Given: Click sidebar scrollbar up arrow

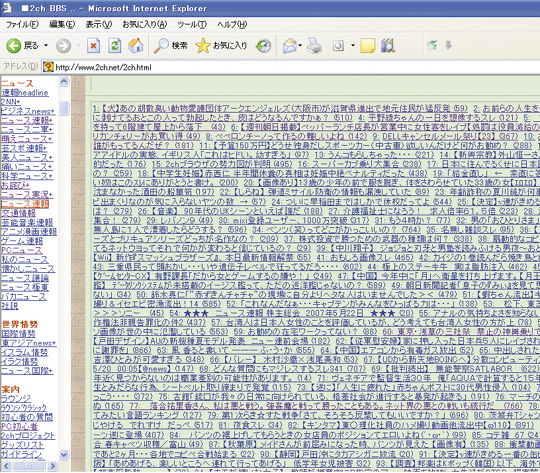Looking at the screenshot, I should pyautogui.click(x=64, y=81).
